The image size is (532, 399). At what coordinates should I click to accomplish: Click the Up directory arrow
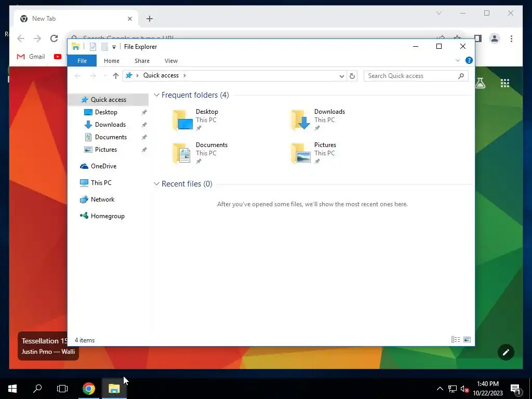coord(116,76)
